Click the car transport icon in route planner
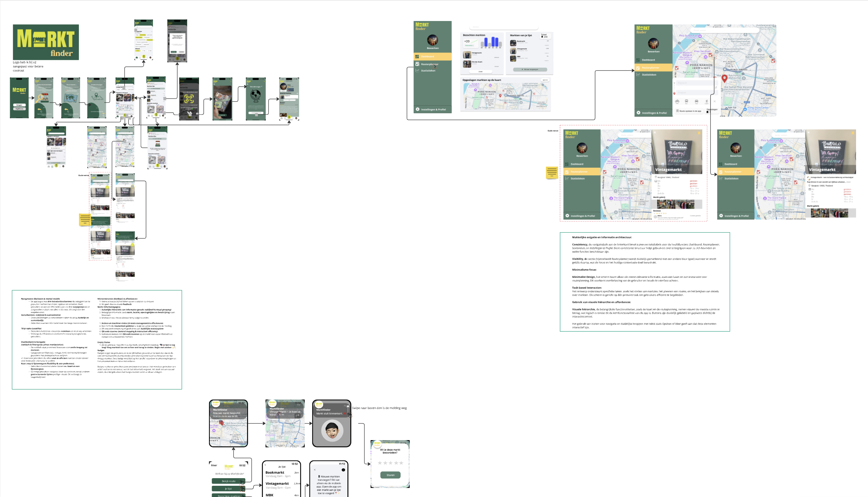The image size is (868, 497). tap(696, 101)
